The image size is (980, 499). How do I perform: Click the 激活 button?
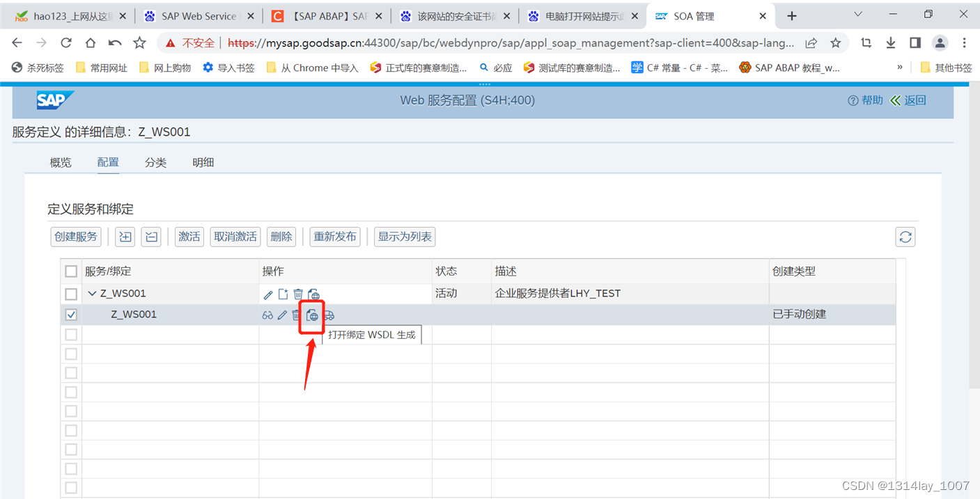pyautogui.click(x=189, y=237)
